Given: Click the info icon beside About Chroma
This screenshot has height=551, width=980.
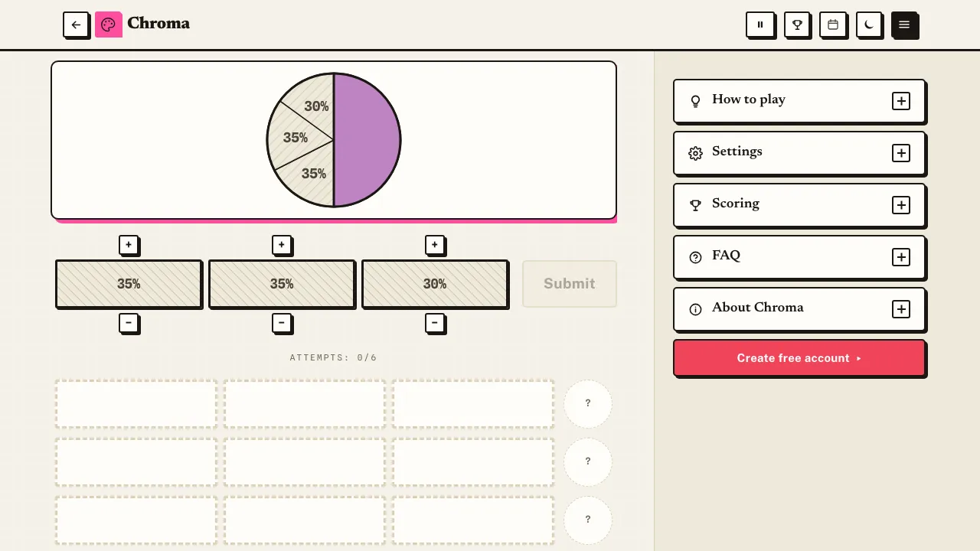Looking at the screenshot, I should [695, 309].
